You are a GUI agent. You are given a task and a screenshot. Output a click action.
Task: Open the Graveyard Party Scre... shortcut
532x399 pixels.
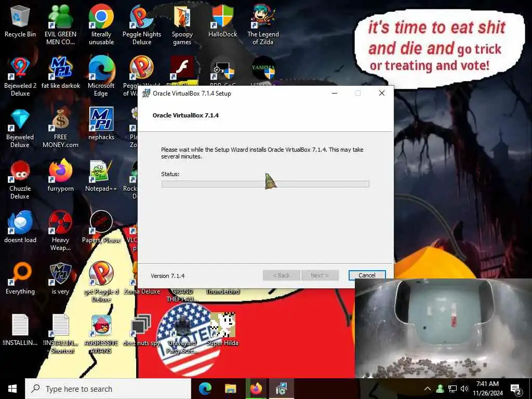[182, 334]
